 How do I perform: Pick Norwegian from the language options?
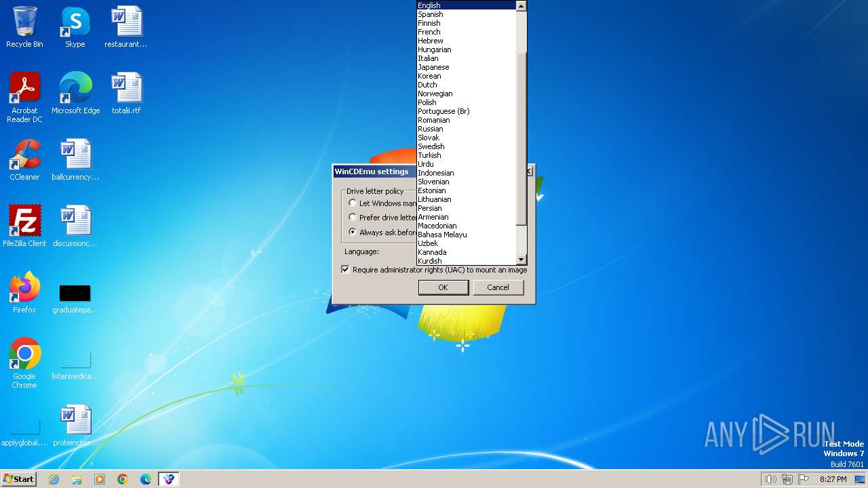(x=467, y=94)
